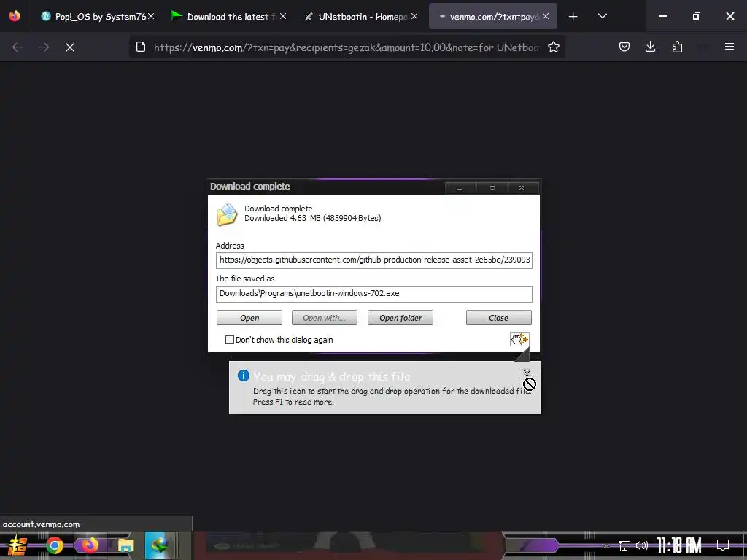The image size is (747, 560).
Task: Click drag and drop hand icon
Action: pyautogui.click(x=519, y=339)
